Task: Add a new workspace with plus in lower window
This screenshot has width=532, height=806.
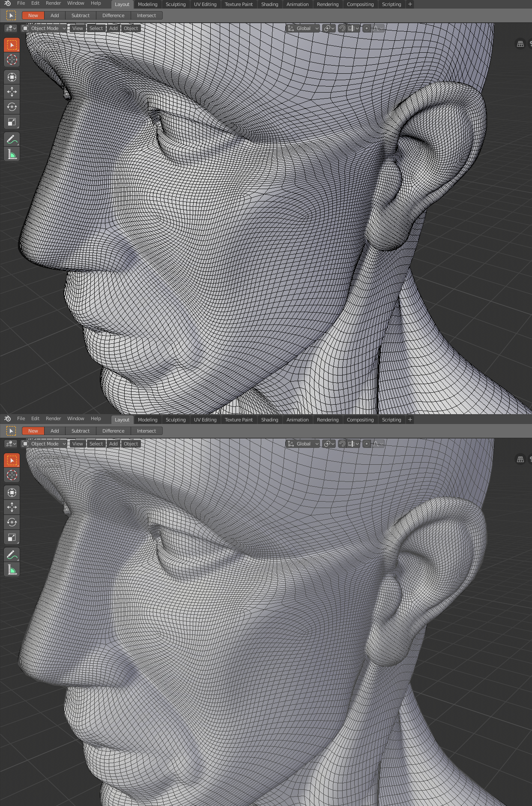Action: pos(410,420)
